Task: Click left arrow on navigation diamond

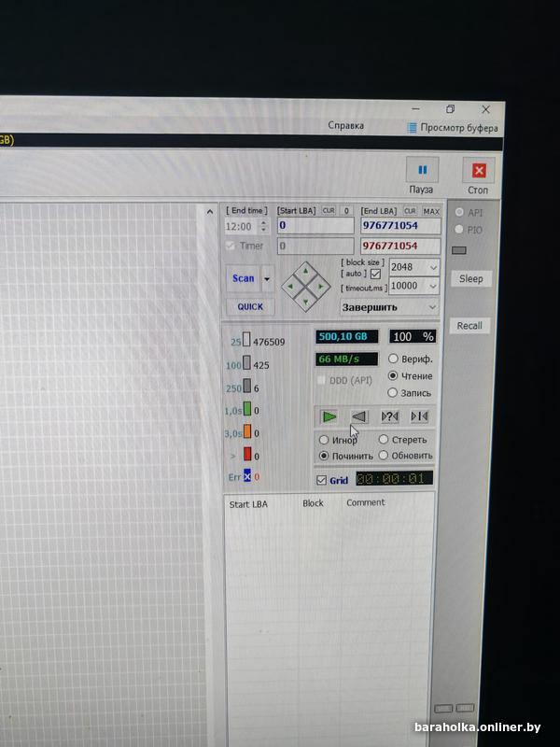Action: (290, 288)
